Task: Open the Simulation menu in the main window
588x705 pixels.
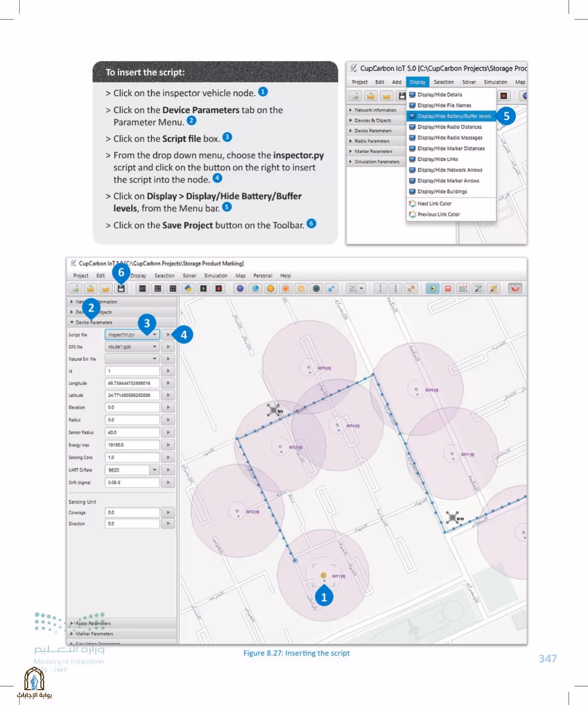Action: (x=216, y=276)
